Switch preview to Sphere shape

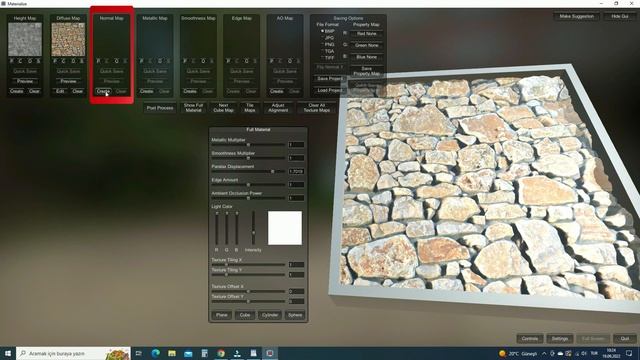pos(295,315)
